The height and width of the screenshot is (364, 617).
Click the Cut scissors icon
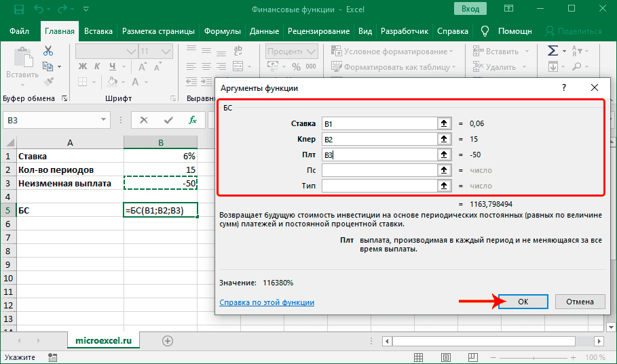[48, 52]
